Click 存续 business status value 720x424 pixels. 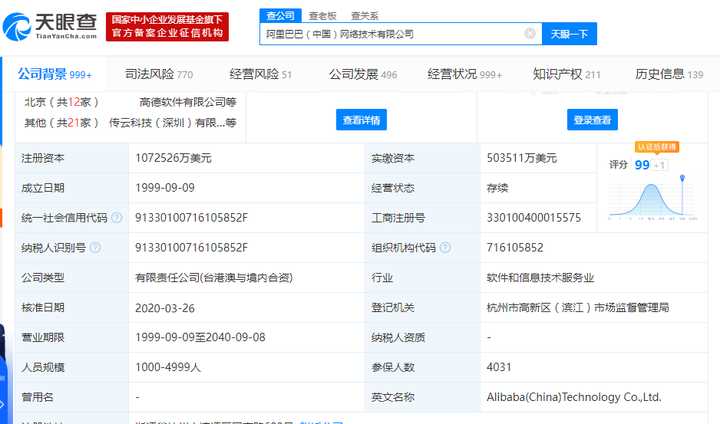497,188
